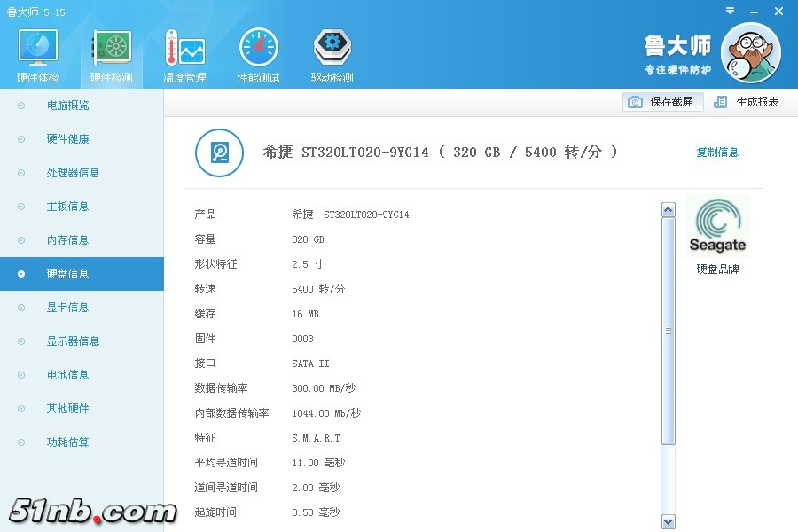798x532 pixels.
Task: Click the hard disk icon beside title
Action: [219, 153]
